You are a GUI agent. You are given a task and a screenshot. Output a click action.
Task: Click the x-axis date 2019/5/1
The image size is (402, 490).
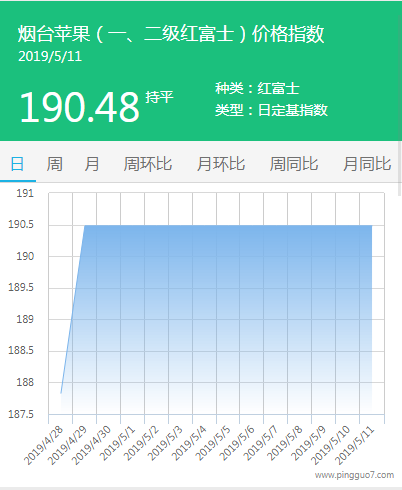click(118, 443)
